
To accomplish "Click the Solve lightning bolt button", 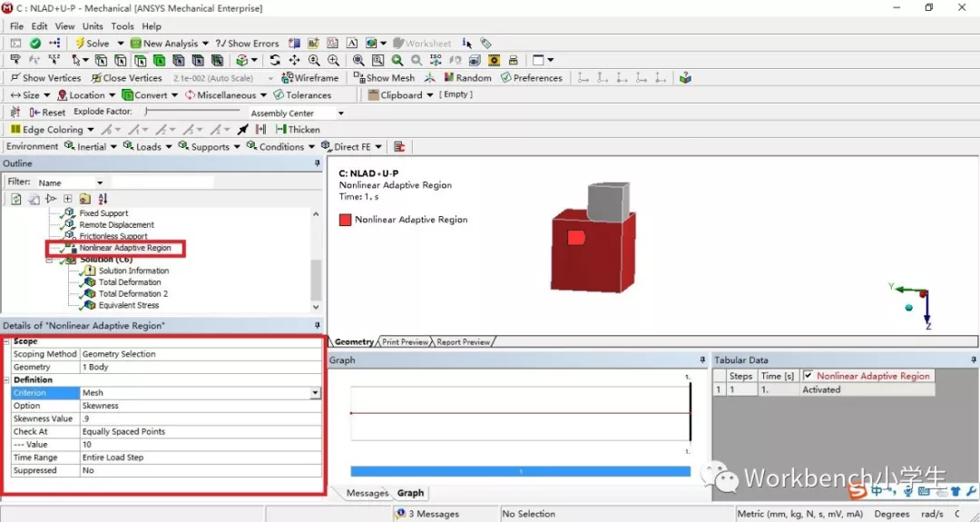I will point(92,44).
